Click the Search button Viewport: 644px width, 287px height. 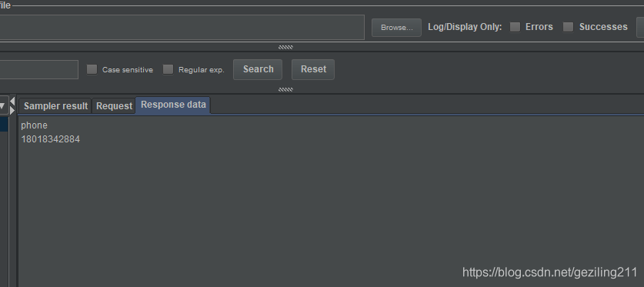coord(258,69)
